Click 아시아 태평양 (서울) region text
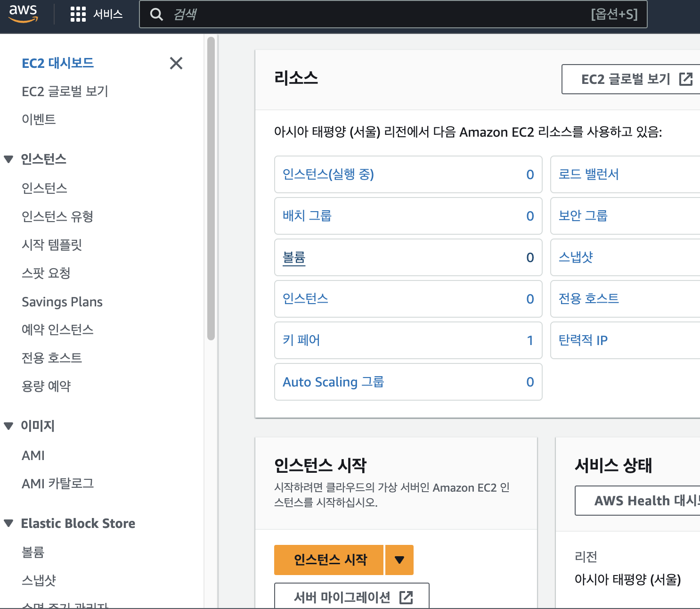 (627, 579)
